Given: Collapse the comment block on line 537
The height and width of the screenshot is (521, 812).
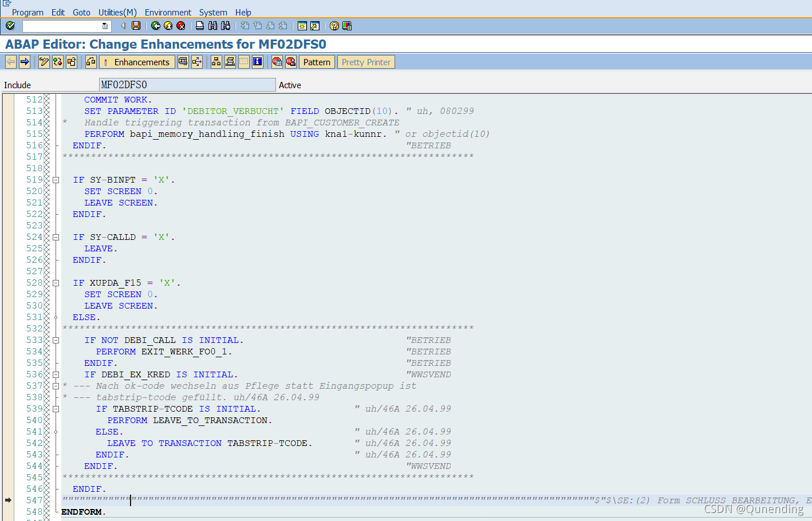Looking at the screenshot, I should (x=56, y=386).
